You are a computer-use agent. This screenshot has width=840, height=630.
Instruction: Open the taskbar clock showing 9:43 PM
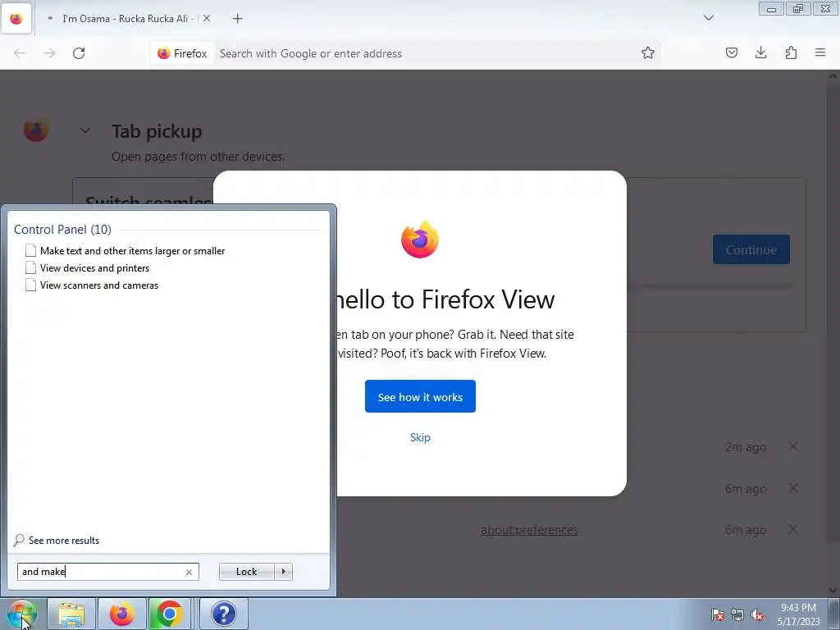point(798,614)
